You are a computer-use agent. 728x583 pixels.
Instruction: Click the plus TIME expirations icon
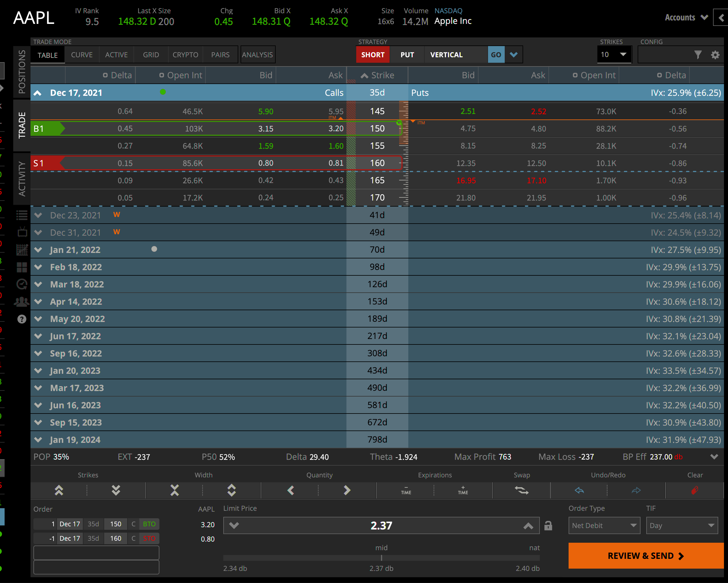(x=463, y=490)
